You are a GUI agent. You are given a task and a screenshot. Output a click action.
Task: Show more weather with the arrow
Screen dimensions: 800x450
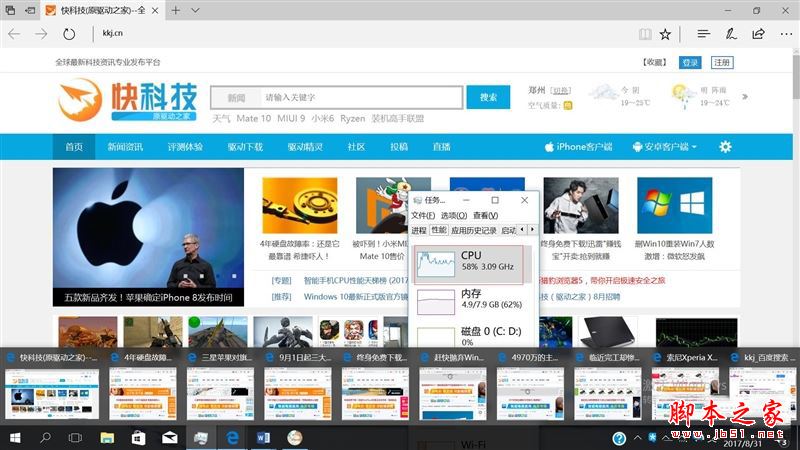click(745, 96)
